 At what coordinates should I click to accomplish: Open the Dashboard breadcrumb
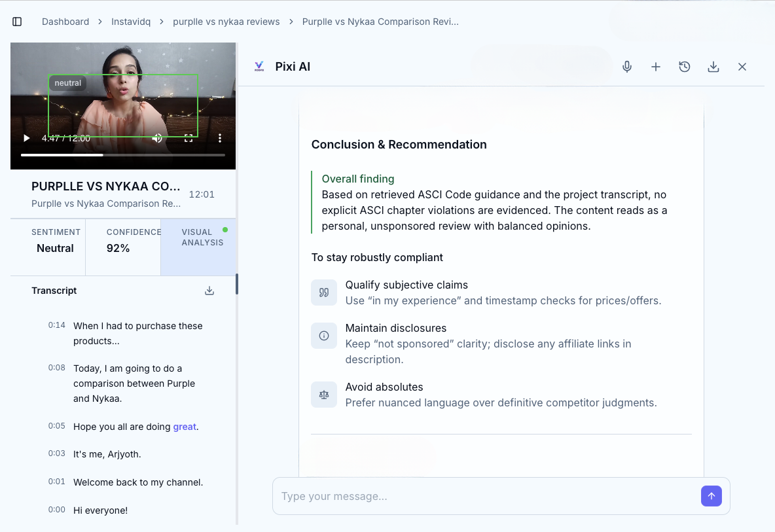pyautogui.click(x=65, y=22)
